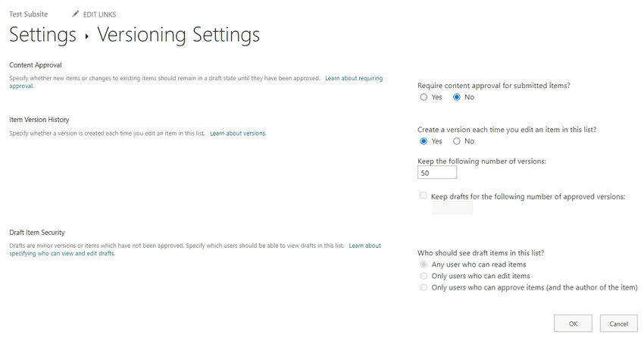Click the number of versions field showing 50

pos(437,173)
